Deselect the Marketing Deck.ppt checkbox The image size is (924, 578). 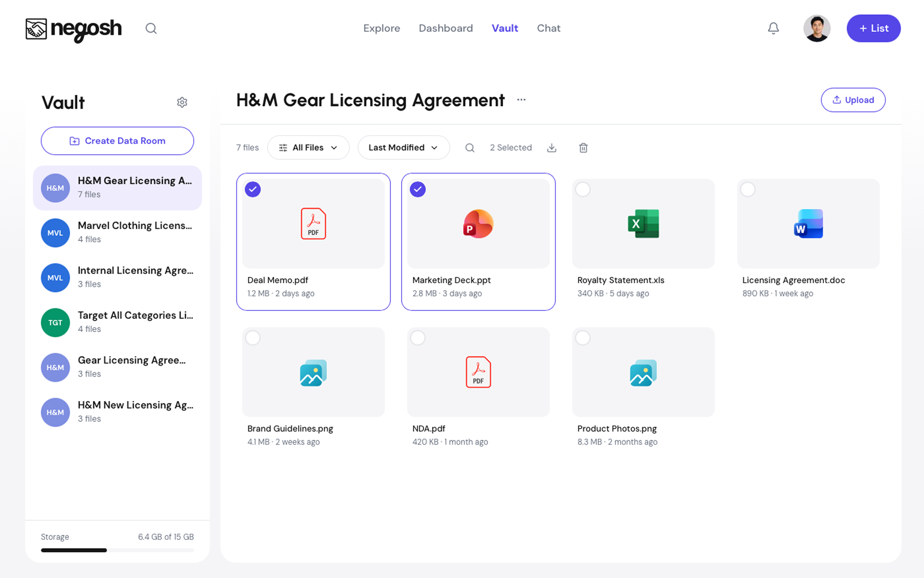(418, 189)
